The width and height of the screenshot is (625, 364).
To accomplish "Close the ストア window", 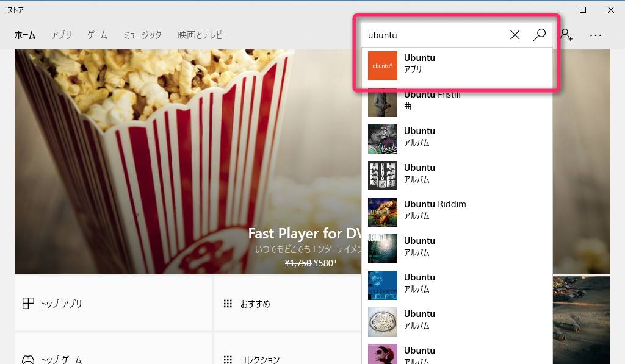I will click(610, 10).
